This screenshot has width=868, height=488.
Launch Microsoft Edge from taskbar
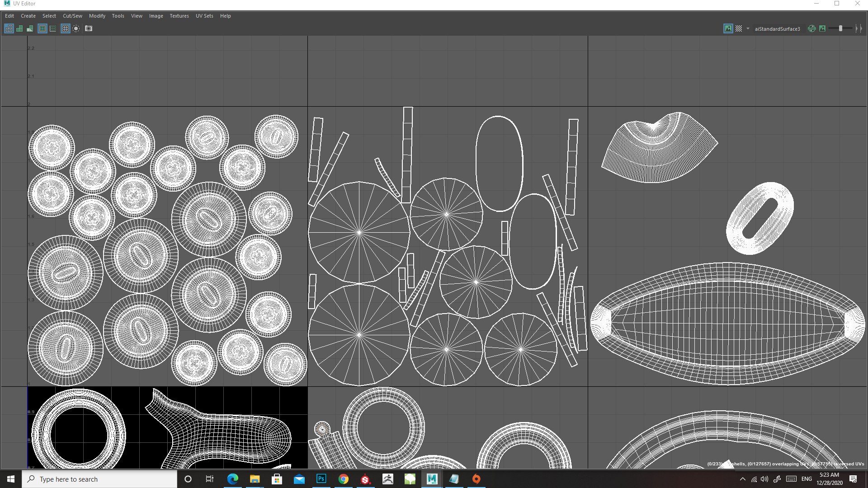(232, 479)
